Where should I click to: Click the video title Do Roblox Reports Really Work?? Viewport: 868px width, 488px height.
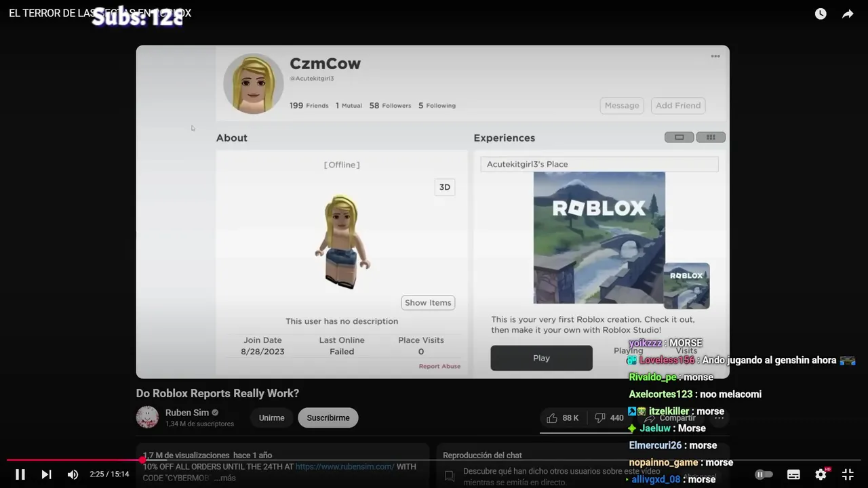pos(218,393)
